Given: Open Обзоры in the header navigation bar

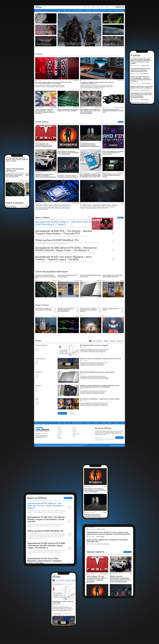Looking at the screenshot, I should [x=65, y=11].
